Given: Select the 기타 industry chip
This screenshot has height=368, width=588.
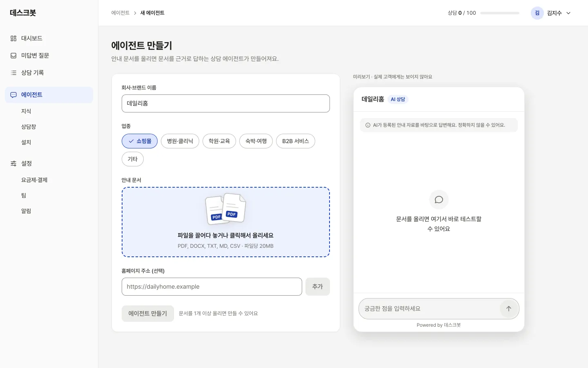Looking at the screenshot, I should pos(133,159).
